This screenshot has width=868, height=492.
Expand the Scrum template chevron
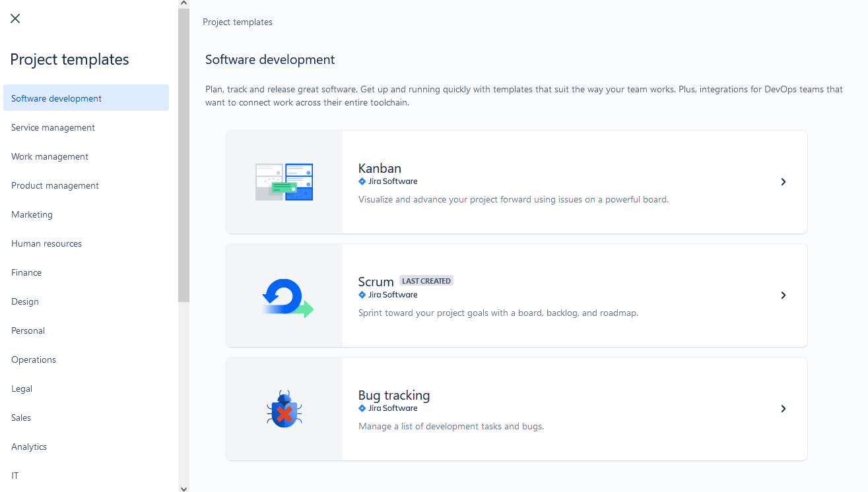[x=783, y=295]
